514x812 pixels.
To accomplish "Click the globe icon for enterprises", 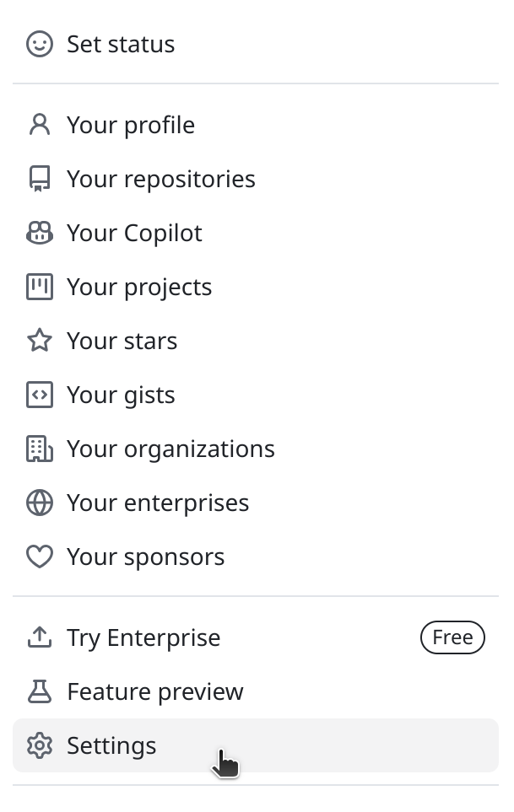I will coord(40,503).
